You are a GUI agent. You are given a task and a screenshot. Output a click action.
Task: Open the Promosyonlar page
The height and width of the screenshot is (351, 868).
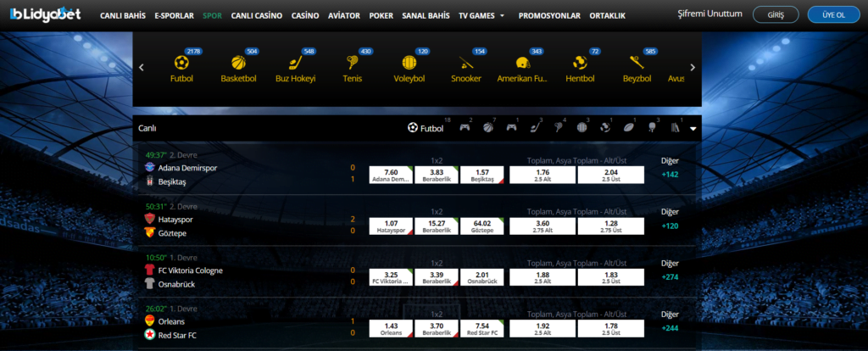click(549, 15)
